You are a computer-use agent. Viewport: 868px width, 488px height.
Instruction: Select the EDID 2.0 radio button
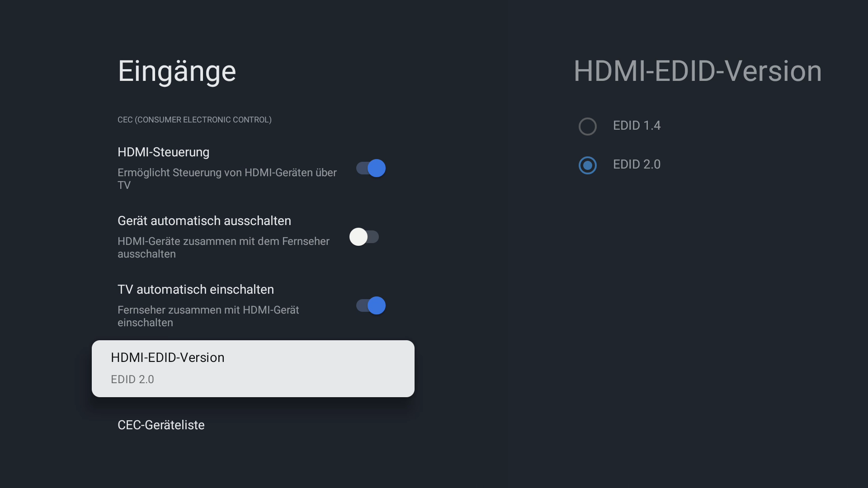[x=588, y=165]
